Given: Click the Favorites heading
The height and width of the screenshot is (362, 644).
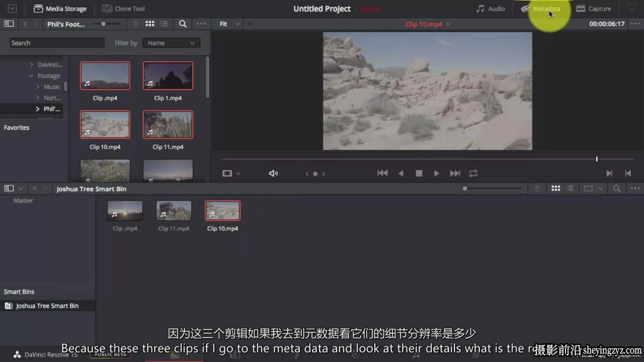Looking at the screenshot, I should coord(17,127).
